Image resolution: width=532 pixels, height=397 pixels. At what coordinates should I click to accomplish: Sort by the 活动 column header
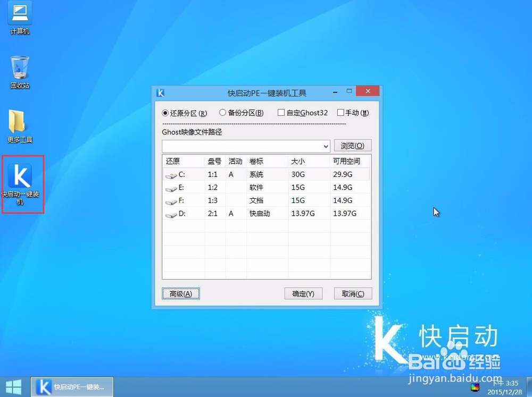[236, 162]
